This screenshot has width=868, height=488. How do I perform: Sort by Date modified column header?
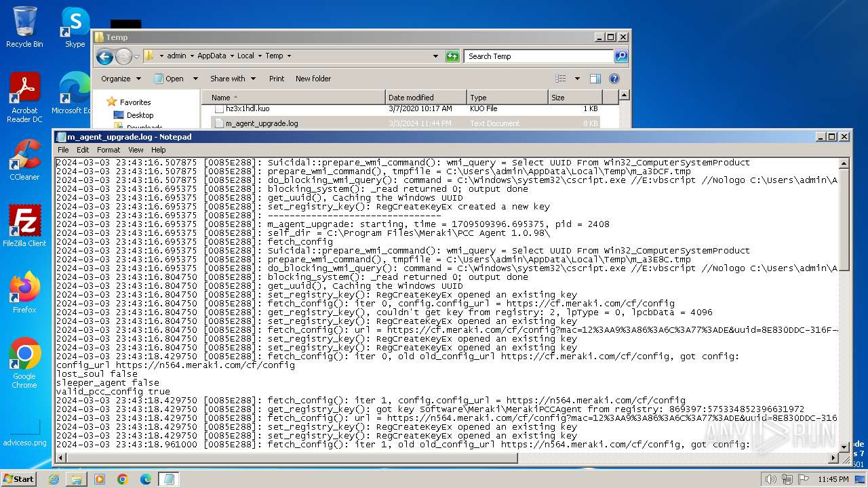[x=426, y=98]
